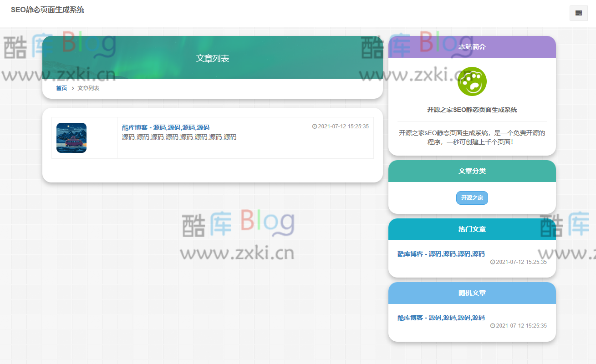Click the green paw logo icon
596x364 pixels.
472,81
